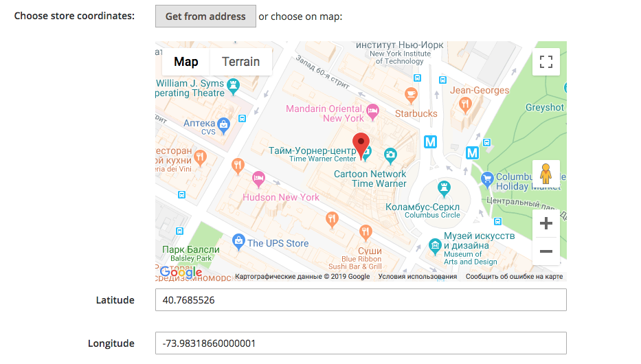Open the Jean-Georges restaurant marker
Viewport: 641px width, 364px height.
(x=465, y=104)
